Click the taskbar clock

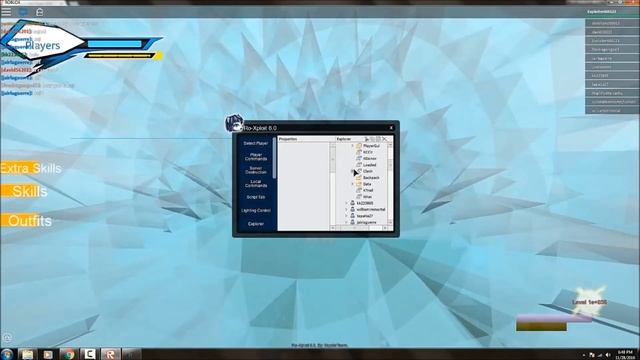tap(625, 355)
